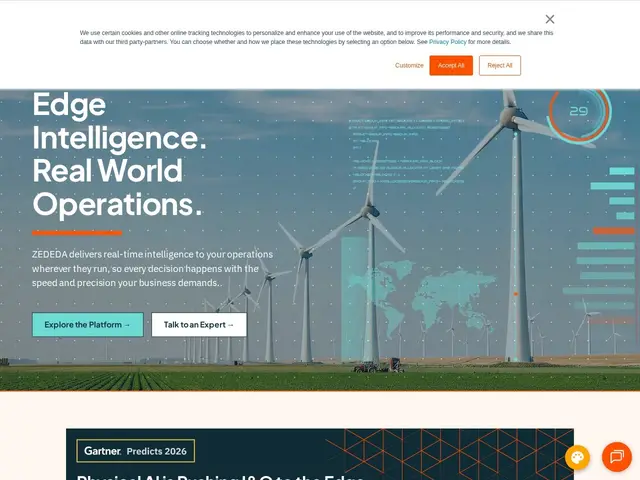The width and height of the screenshot is (640, 480).
Task: Click Explore the Platform button
Action: point(88,324)
